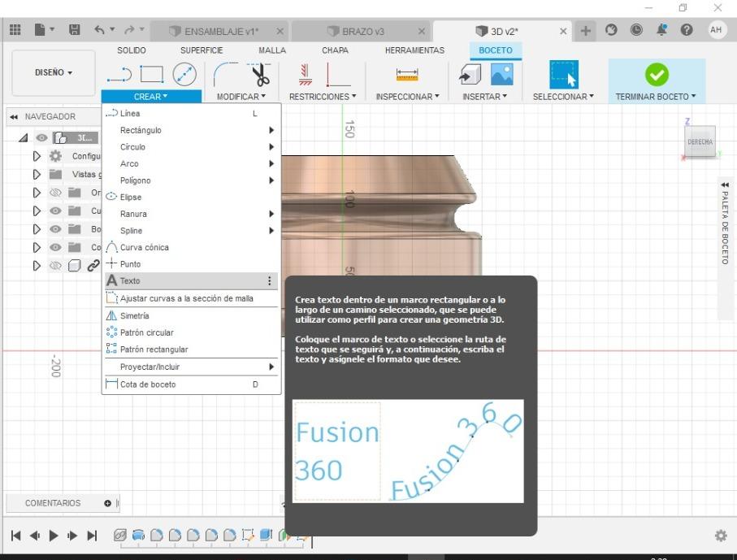The image size is (737, 560).
Task: Open Texto entry options (three dots)
Action: point(269,280)
